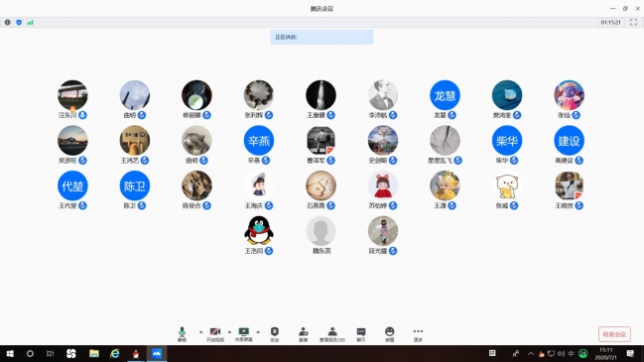Expand share screen options arrow
644x362 pixels.
(258, 331)
